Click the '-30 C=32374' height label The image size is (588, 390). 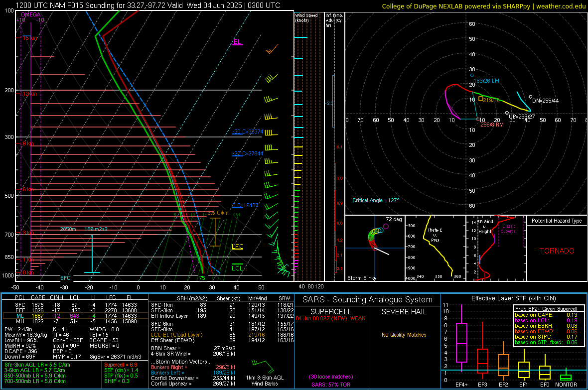coord(248,131)
